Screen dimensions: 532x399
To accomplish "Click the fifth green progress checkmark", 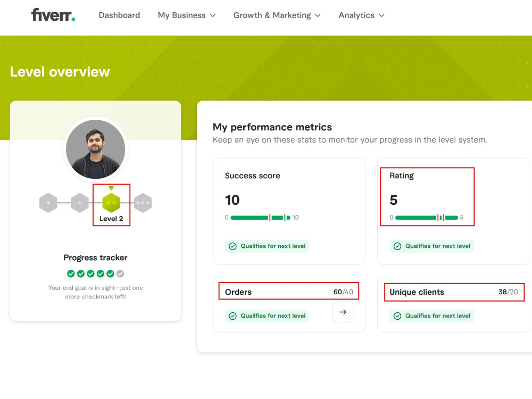I will click(x=110, y=273).
